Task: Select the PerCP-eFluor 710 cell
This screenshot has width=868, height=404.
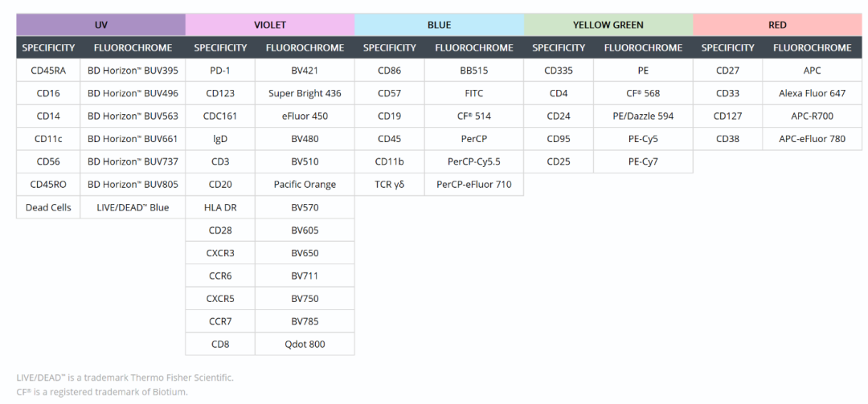Action: click(474, 185)
